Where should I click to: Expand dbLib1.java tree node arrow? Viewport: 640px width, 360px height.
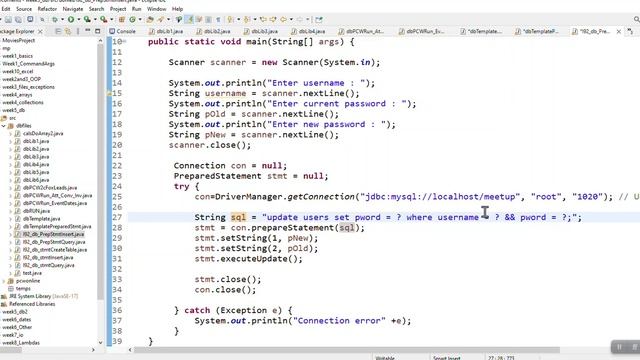[x=10, y=141]
